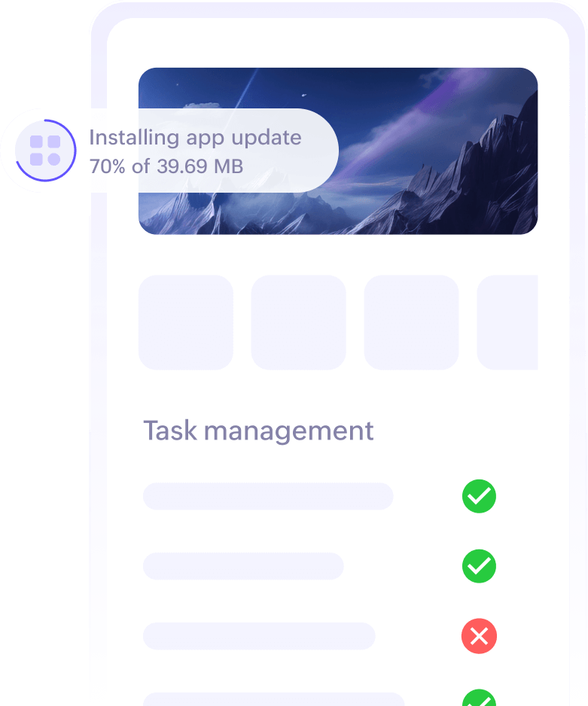Viewport: 588px width, 706px height.
Task: Select the first placeholder tile below the banner
Action: (x=186, y=322)
